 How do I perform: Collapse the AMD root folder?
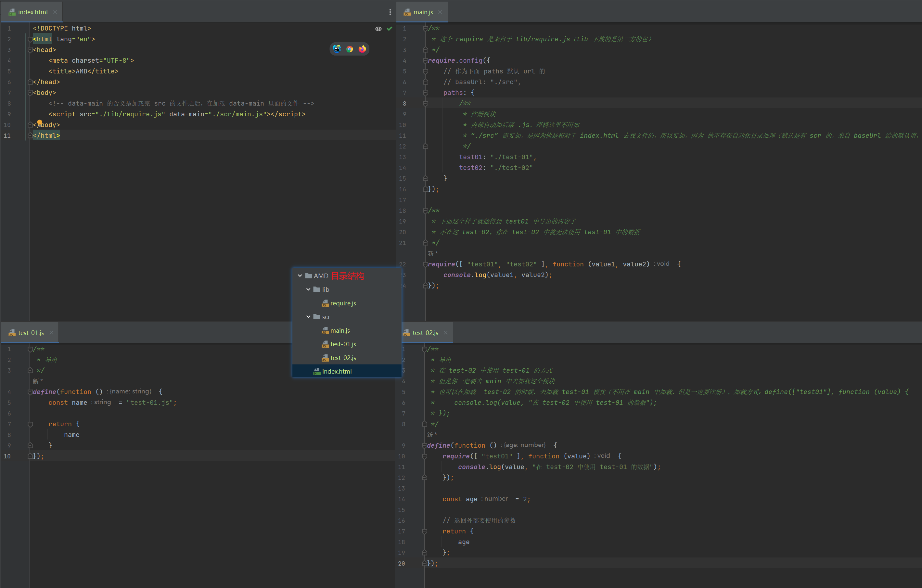pyautogui.click(x=300, y=275)
